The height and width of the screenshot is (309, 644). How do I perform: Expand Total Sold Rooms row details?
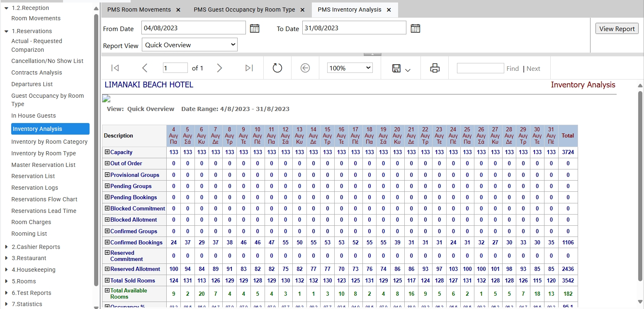pos(107,280)
